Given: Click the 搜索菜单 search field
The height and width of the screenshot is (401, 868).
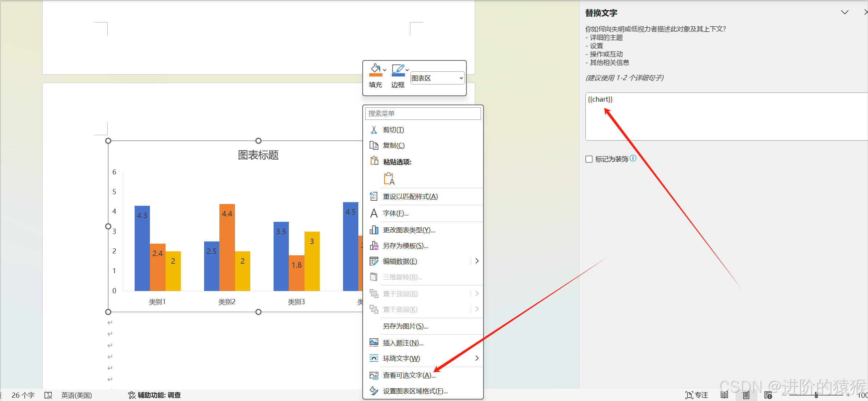Looking at the screenshot, I should click(423, 114).
